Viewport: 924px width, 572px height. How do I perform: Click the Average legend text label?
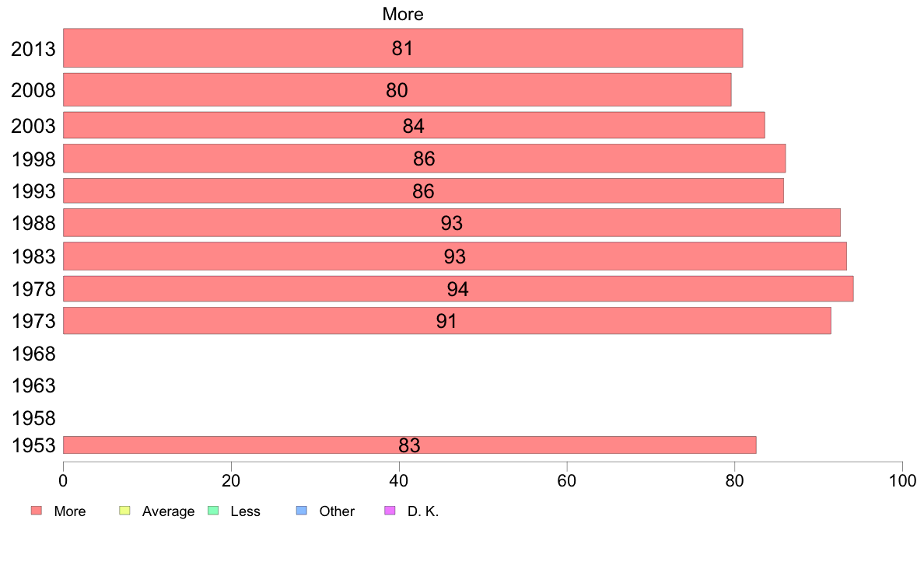(168, 511)
